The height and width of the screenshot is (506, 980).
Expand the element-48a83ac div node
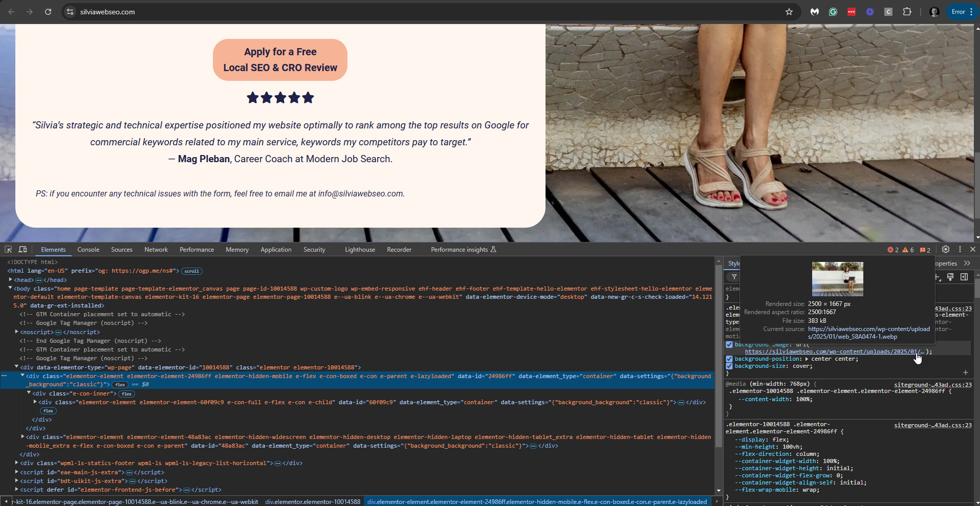coord(23,437)
